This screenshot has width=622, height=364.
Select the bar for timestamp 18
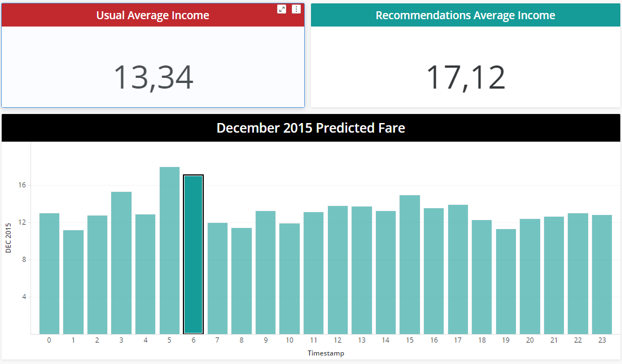(x=481, y=277)
